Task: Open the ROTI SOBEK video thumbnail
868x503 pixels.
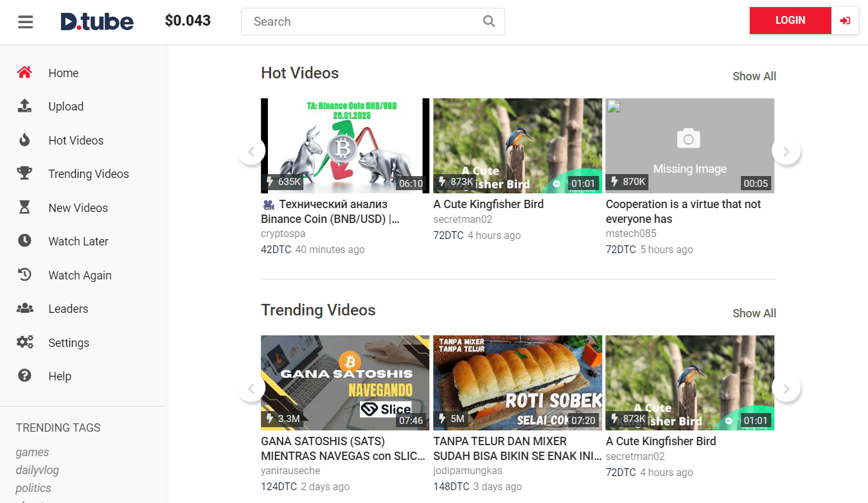Action: tap(517, 382)
